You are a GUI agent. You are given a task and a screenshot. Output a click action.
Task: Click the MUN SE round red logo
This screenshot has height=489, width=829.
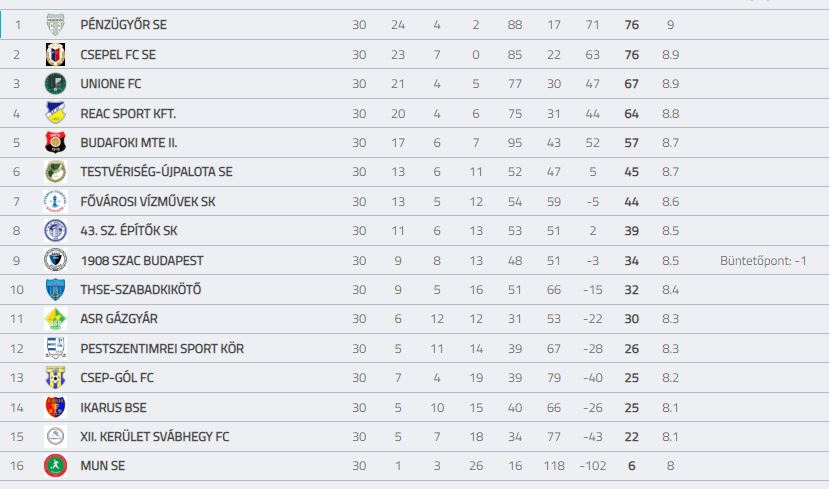click(x=55, y=466)
